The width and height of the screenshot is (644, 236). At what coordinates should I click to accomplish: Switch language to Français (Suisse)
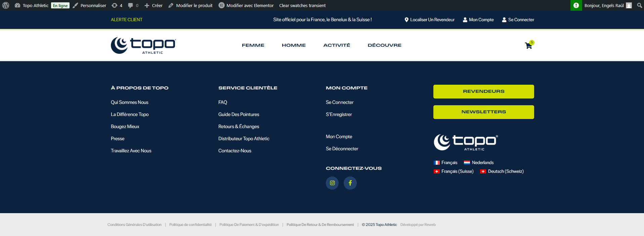(454, 171)
